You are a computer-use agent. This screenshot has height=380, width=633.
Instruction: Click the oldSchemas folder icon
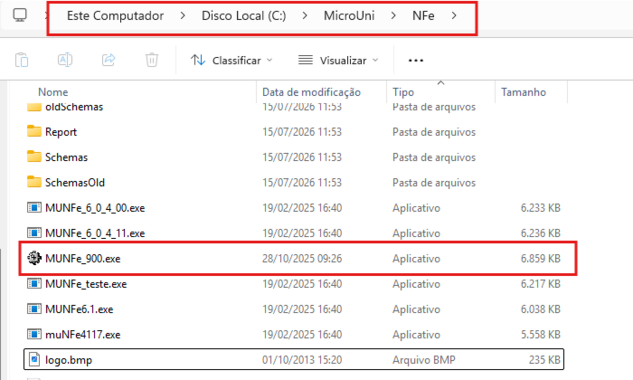(34, 107)
